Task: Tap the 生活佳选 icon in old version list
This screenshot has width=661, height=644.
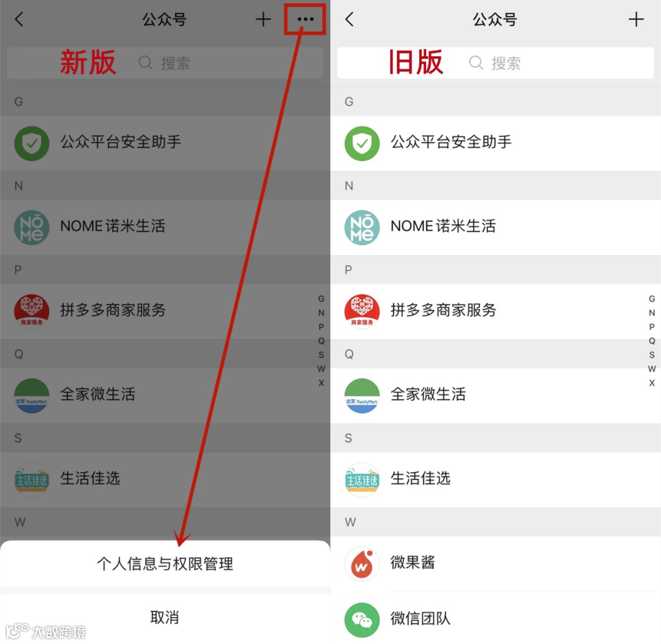Action: point(362,480)
